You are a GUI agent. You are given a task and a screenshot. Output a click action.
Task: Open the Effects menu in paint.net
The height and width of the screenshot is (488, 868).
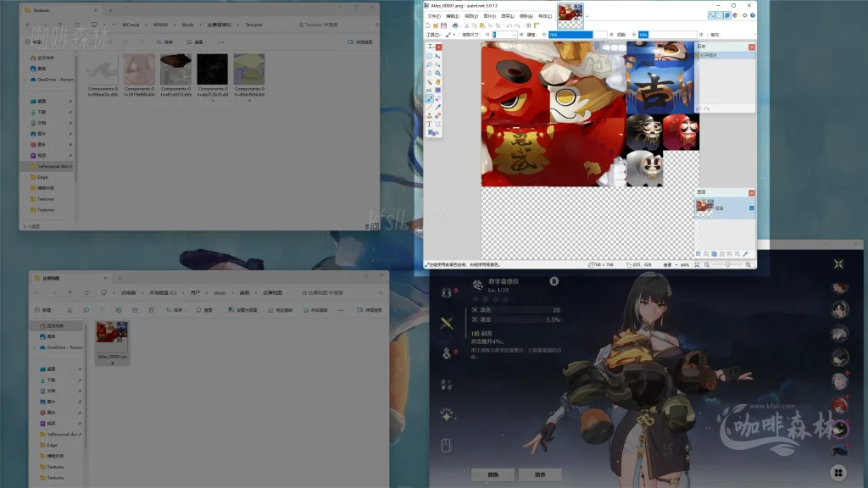point(545,16)
